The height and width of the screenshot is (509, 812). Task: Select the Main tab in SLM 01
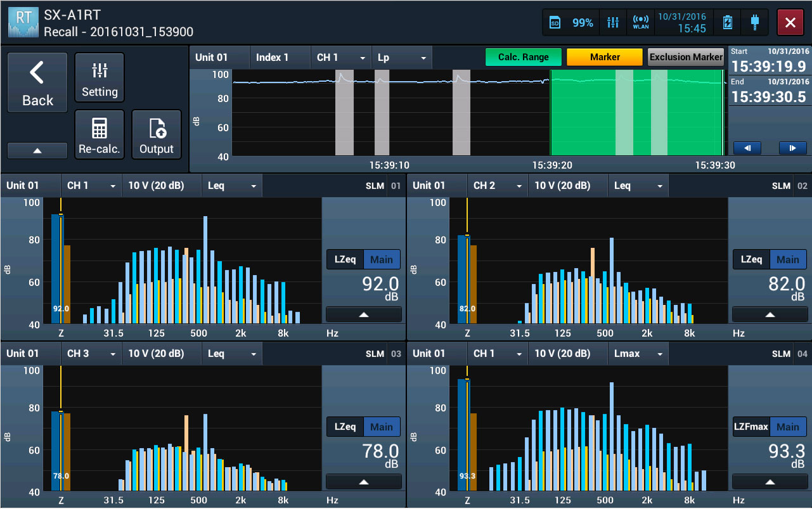click(382, 259)
